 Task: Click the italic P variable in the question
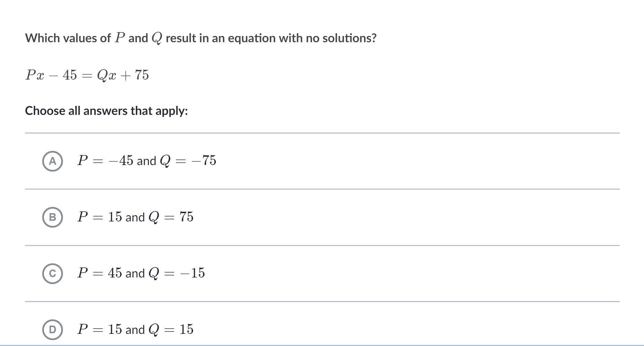coord(120,38)
